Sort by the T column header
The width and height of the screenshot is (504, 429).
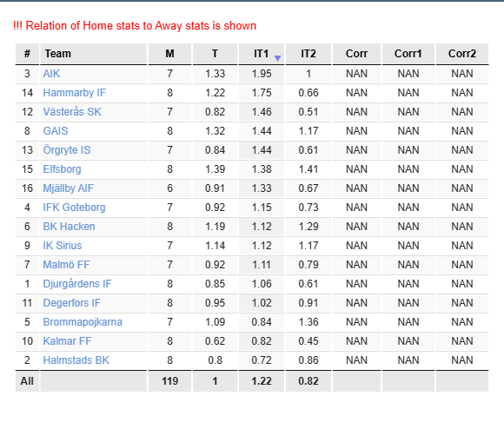click(x=215, y=54)
